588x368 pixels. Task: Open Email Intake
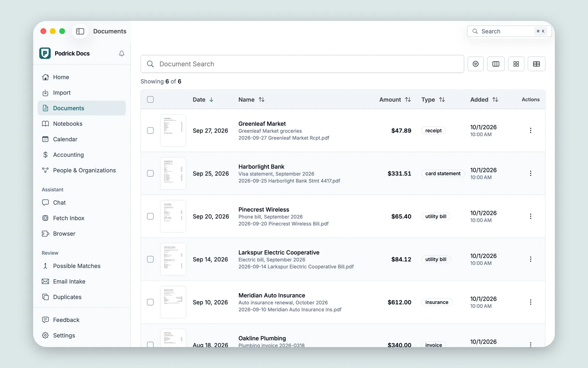(x=82, y=281)
